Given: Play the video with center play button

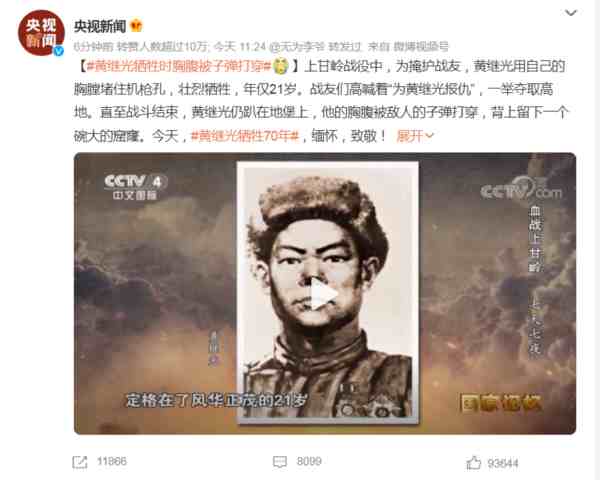Looking at the screenshot, I should tap(324, 294).
